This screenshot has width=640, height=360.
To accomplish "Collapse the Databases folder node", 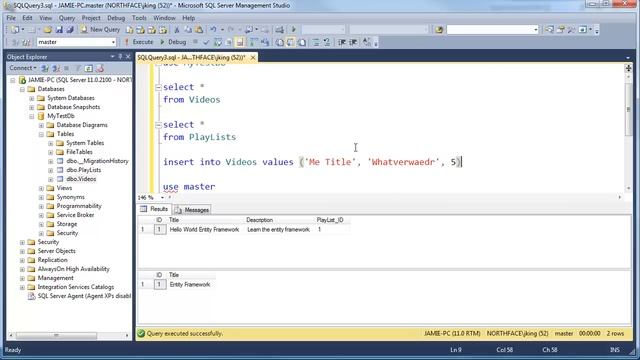I will (x=22, y=89).
